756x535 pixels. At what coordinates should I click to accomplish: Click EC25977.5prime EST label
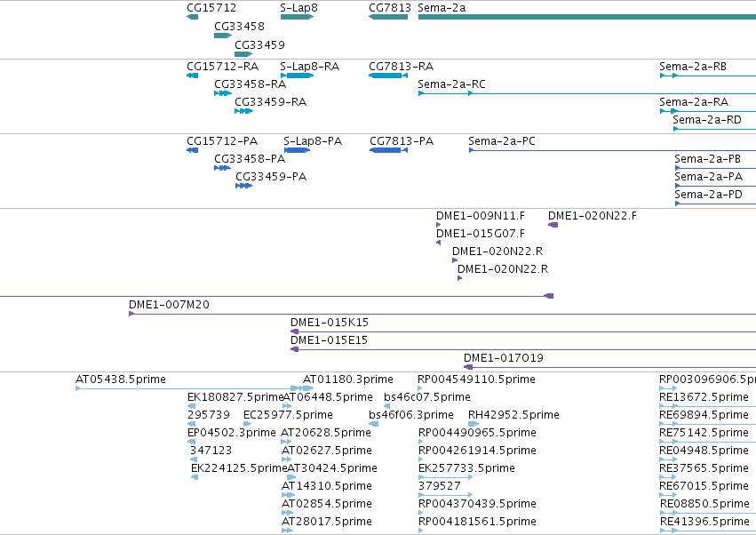288,415
